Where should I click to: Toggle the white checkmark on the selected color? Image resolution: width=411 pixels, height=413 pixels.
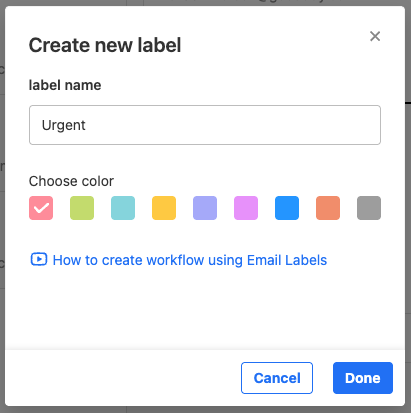41,208
